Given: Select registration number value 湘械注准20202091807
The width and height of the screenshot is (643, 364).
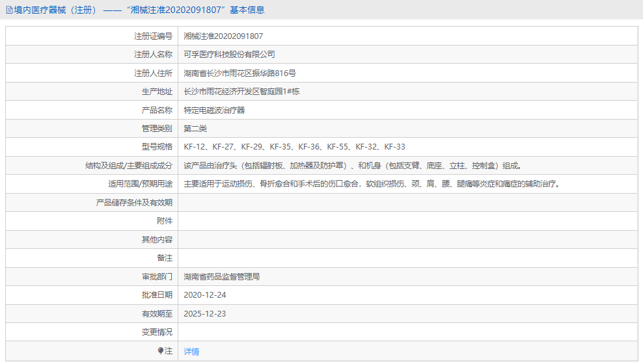Looking at the screenshot, I should click(x=223, y=36).
